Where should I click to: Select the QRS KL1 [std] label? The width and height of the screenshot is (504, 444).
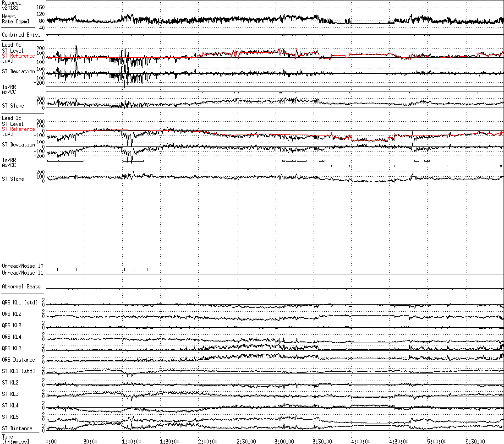pos(20,303)
